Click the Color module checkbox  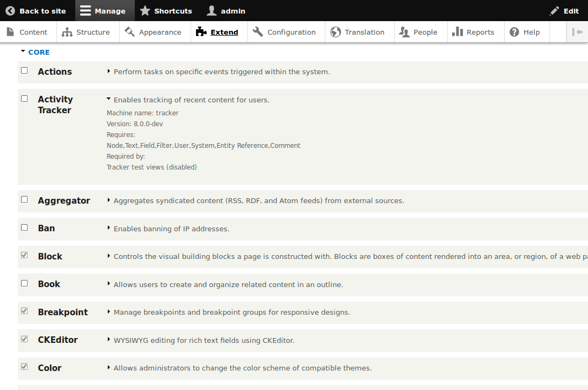tap(24, 367)
